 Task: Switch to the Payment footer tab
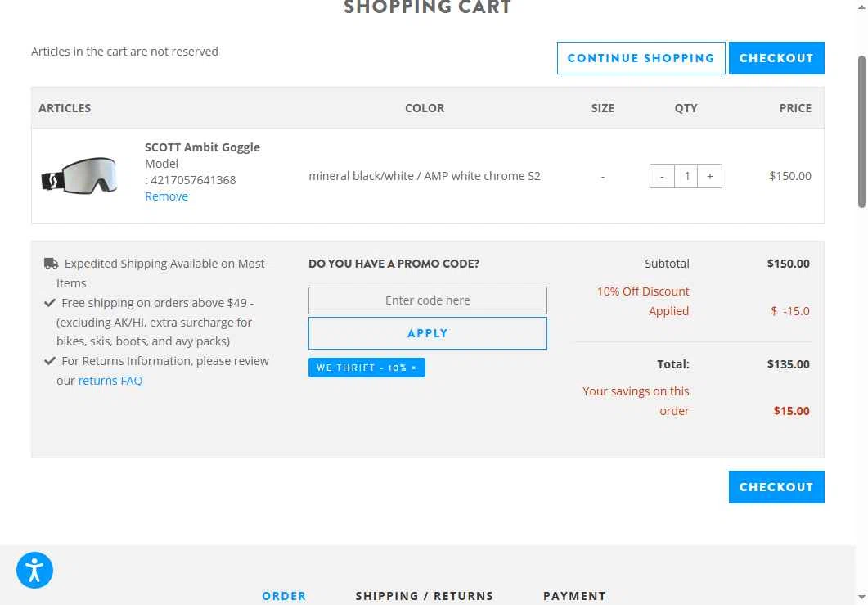(574, 596)
